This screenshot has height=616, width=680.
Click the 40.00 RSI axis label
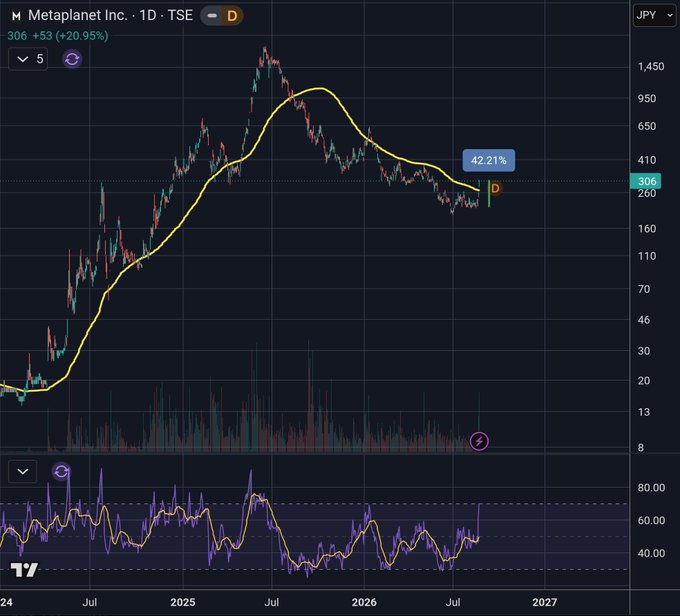pos(651,553)
